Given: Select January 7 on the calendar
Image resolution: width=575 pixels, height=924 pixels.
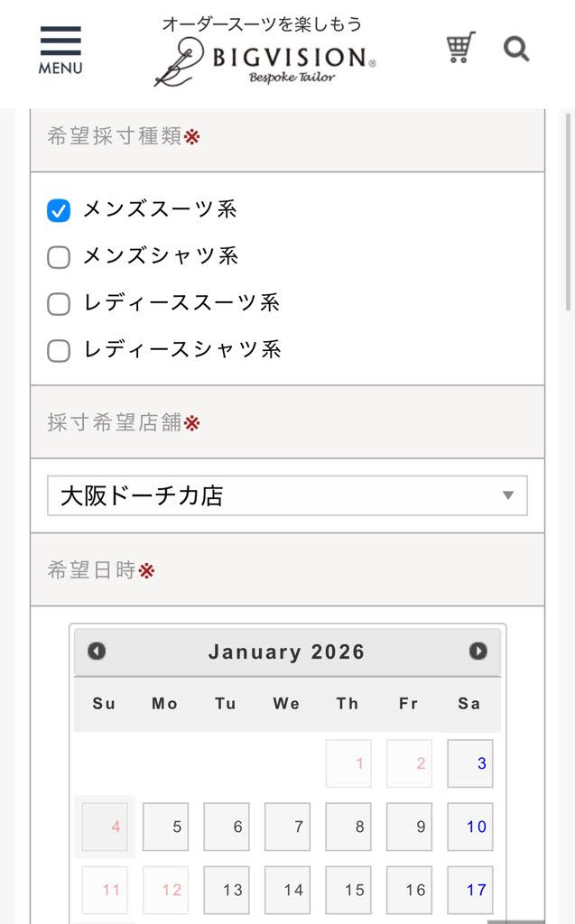Looking at the screenshot, I should pos(287,827).
